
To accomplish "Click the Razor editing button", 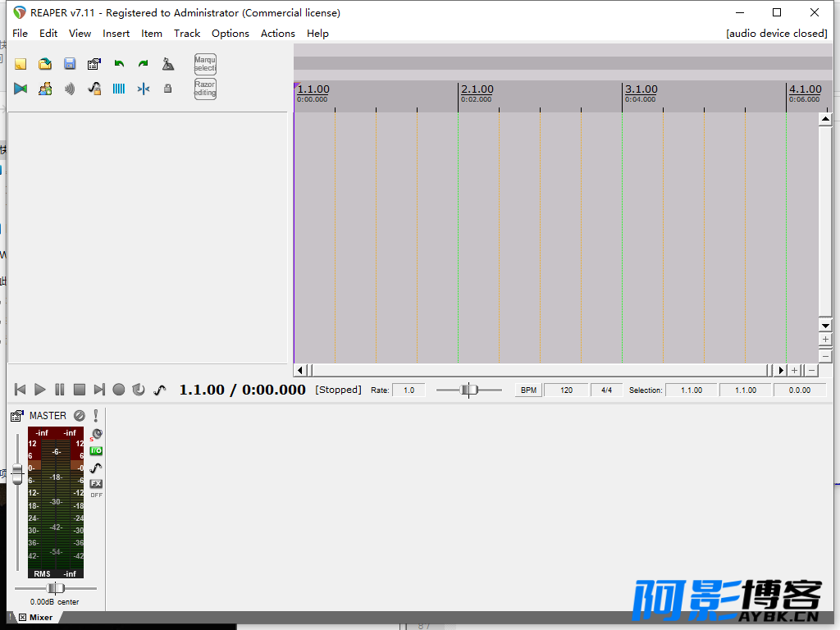I will tap(205, 89).
